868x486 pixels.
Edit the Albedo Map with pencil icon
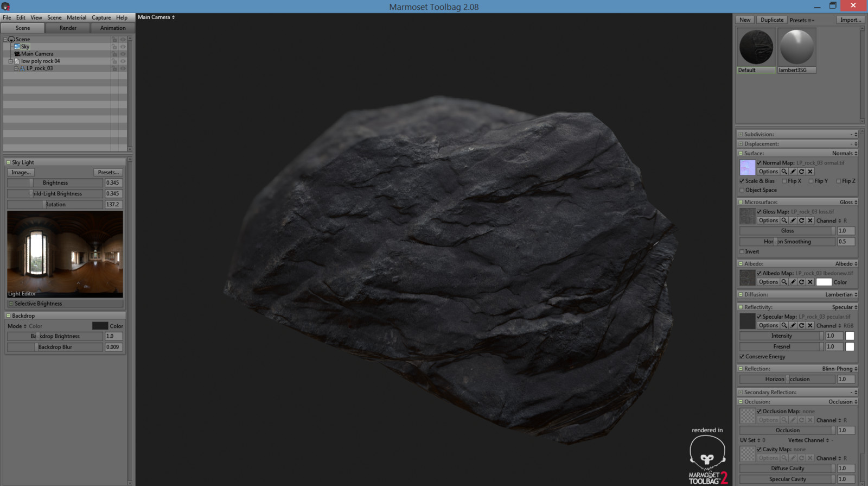click(793, 282)
